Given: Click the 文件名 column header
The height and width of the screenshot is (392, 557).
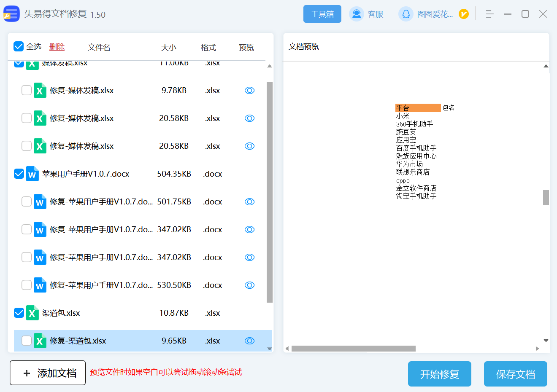Looking at the screenshot, I should 99,47.
